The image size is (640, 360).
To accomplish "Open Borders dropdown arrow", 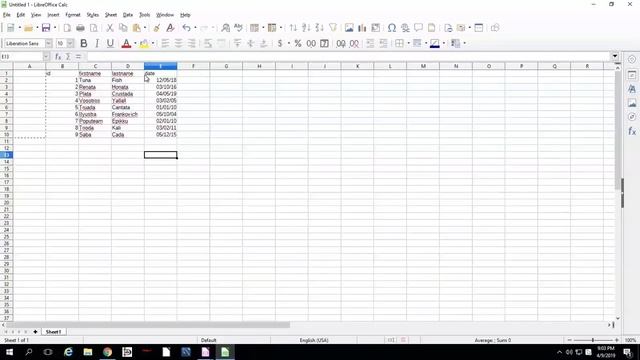I will click(408, 43).
